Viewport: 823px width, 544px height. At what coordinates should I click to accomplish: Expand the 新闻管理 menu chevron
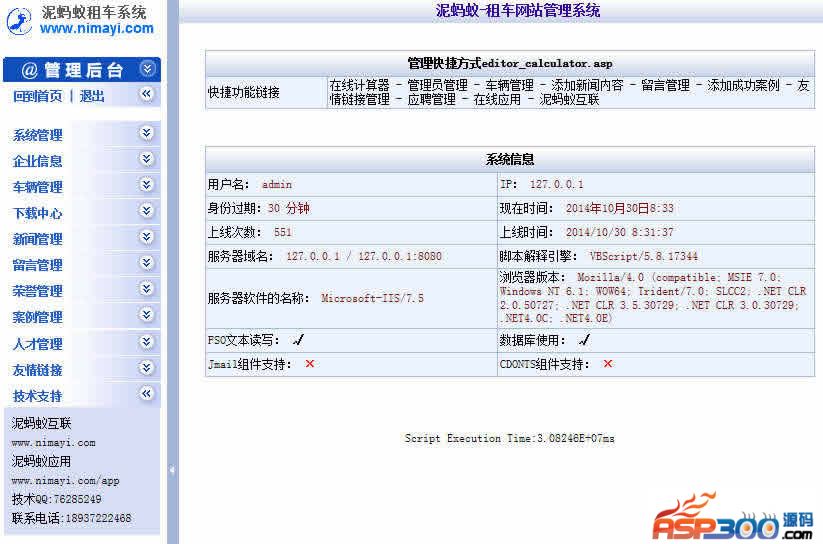click(x=147, y=237)
